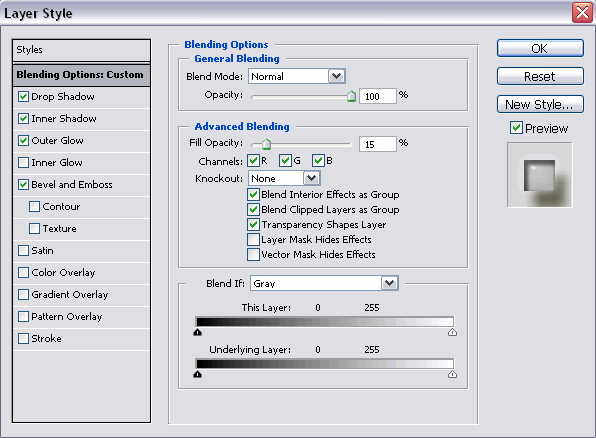596x438 pixels.
Task: Close the Layer Style dialog
Action: coord(582,13)
